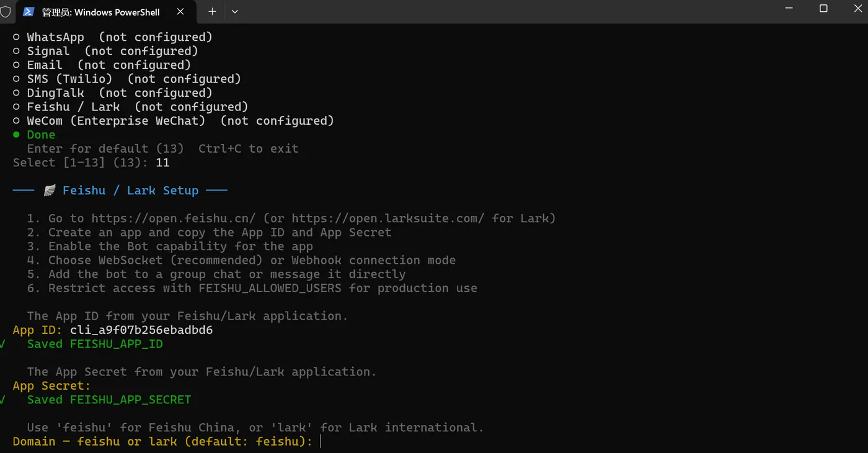Expand the new tab profile dropdown
The width and height of the screenshot is (868, 453).
235,12
